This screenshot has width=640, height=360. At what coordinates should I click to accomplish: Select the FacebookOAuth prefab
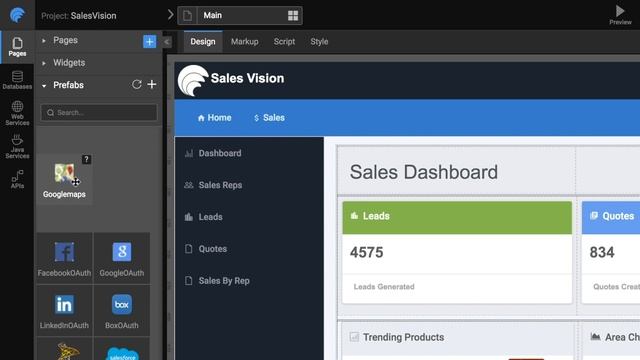64,258
